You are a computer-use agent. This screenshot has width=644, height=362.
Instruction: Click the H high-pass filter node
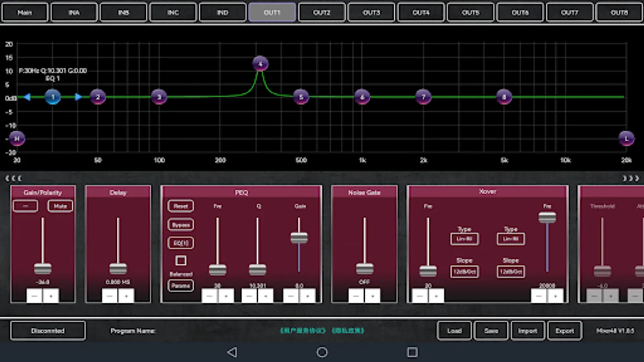(x=17, y=138)
